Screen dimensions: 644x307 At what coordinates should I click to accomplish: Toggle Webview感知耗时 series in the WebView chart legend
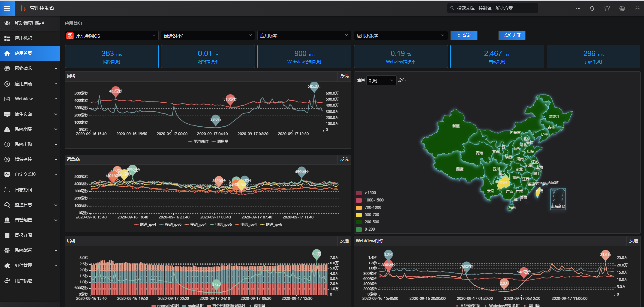coord(501,305)
